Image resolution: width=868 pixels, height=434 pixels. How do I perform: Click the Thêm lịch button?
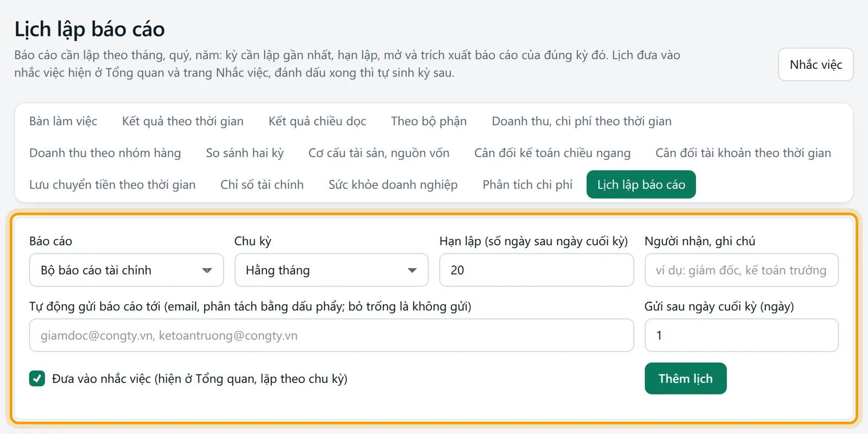[686, 379]
